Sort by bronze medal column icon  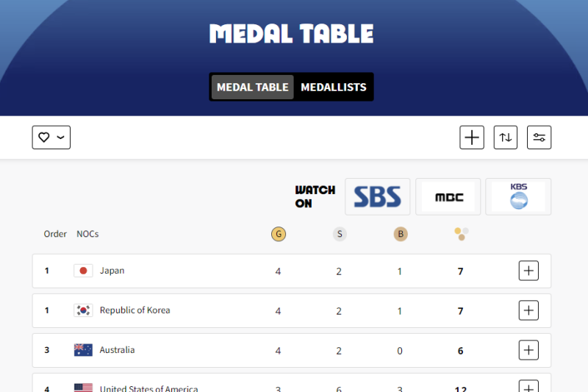(401, 234)
